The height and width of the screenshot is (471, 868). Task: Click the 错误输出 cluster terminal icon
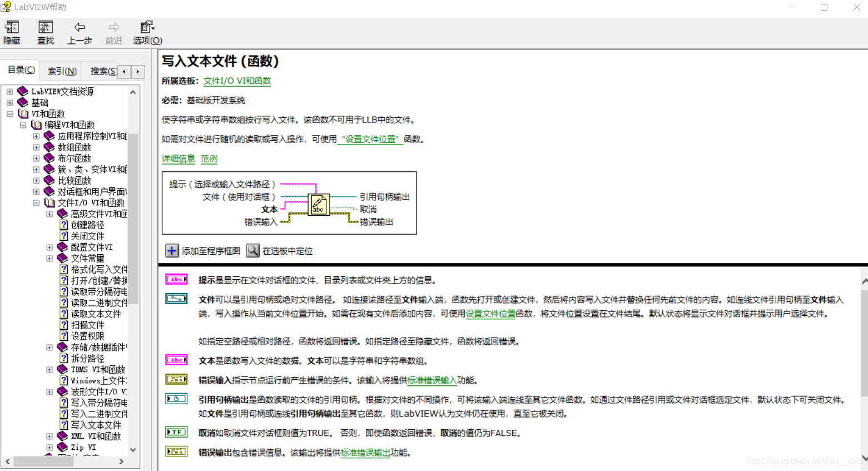pyautogui.click(x=176, y=452)
